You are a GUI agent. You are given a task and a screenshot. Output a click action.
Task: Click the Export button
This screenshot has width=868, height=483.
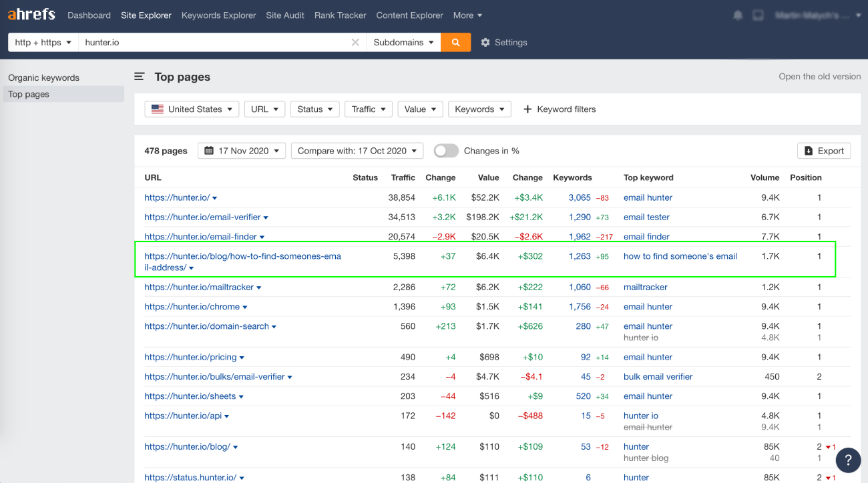pyautogui.click(x=824, y=151)
